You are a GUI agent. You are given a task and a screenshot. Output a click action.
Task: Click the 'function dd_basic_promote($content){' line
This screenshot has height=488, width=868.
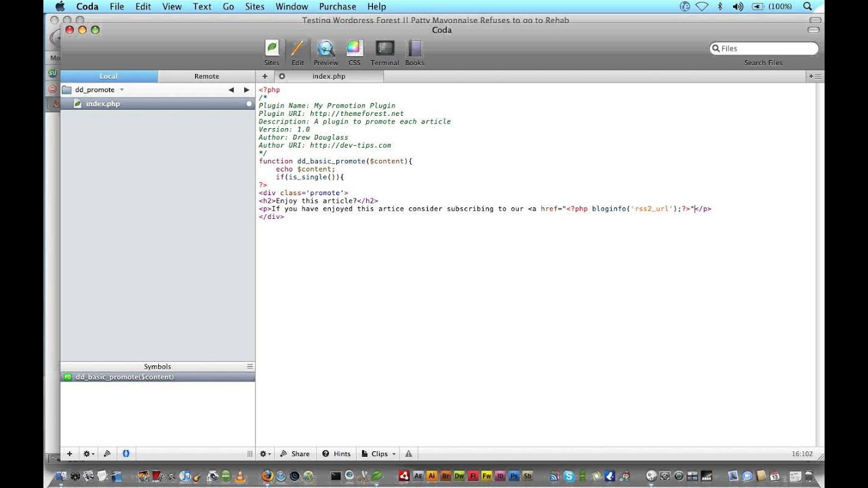click(336, 161)
